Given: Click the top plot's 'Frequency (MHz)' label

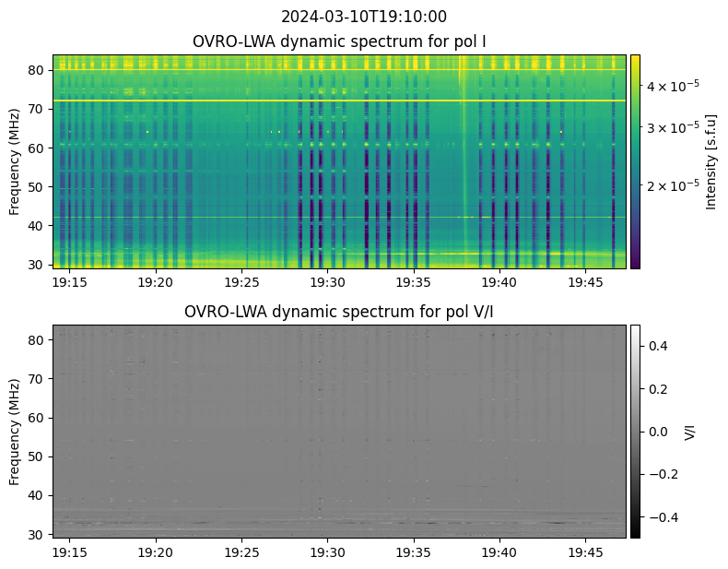Looking at the screenshot, I should click(x=15, y=161).
